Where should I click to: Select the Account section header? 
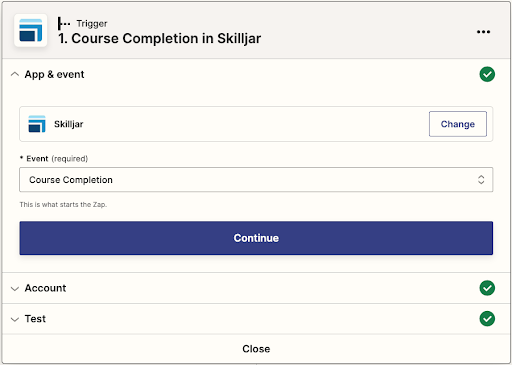pos(256,288)
